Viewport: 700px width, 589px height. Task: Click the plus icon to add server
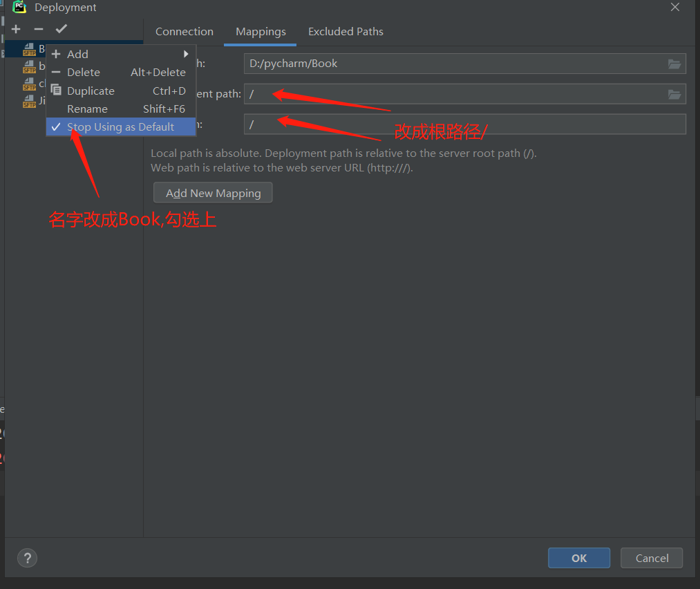point(16,29)
